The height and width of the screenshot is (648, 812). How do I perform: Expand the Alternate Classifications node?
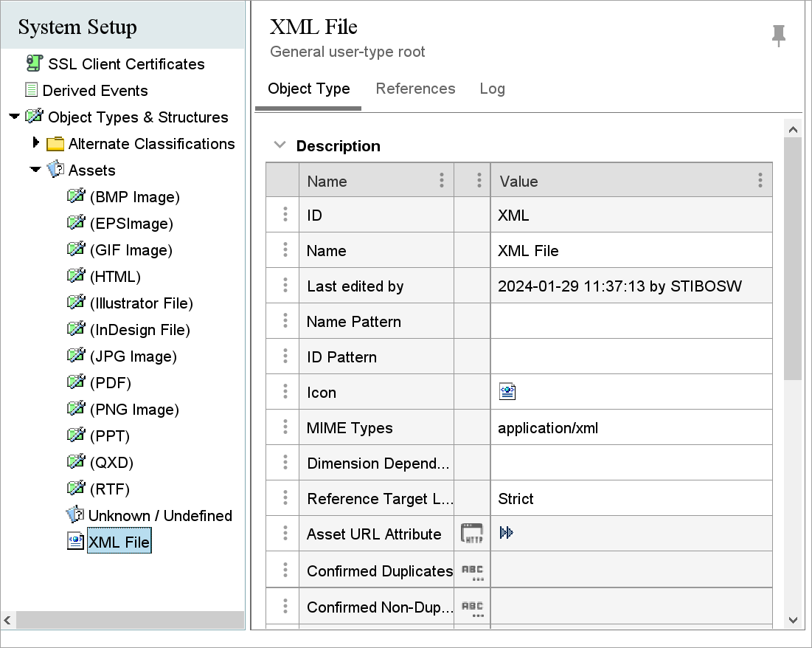tap(36, 142)
